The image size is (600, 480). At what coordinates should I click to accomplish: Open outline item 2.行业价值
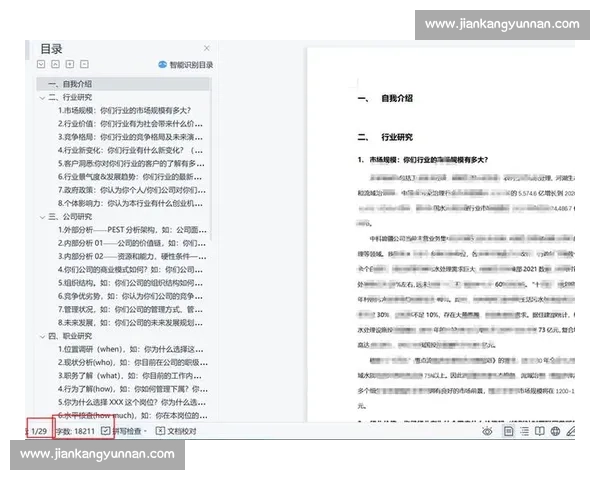tap(130, 124)
